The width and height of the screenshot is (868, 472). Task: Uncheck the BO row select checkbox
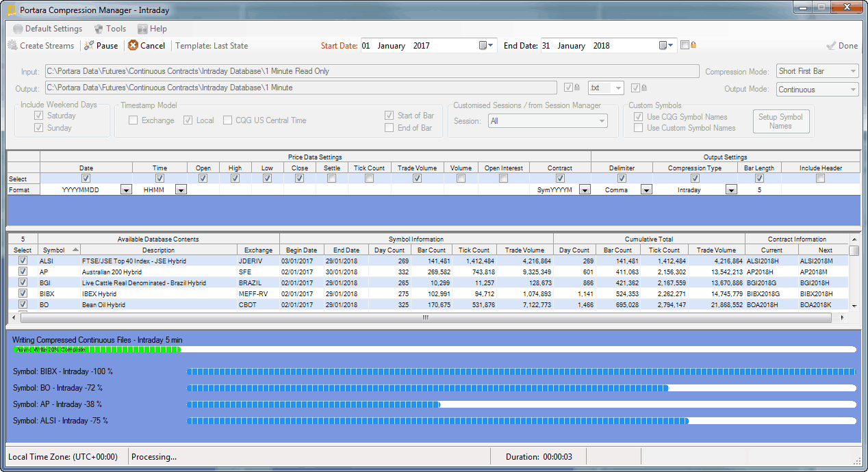click(x=23, y=304)
